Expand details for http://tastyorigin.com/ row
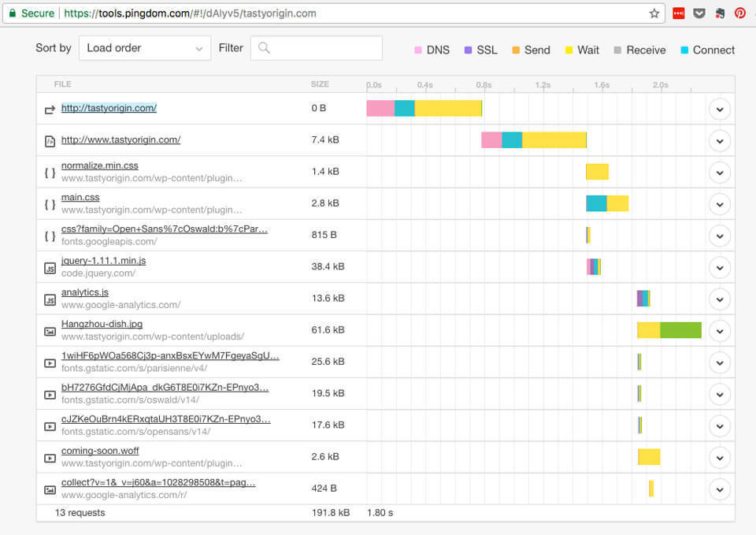 click(719, 110)
